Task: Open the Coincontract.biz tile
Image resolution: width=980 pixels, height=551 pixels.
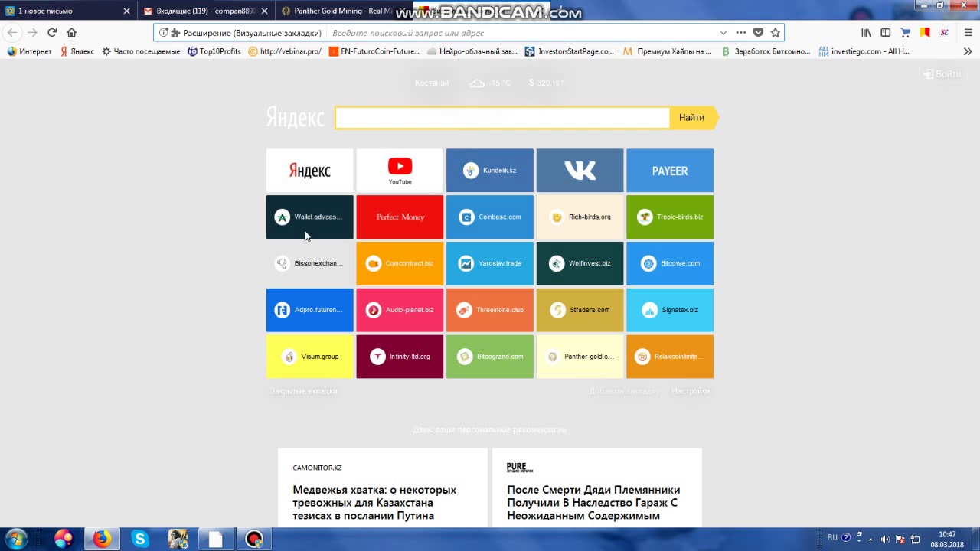Action: [x=400, y=263]
